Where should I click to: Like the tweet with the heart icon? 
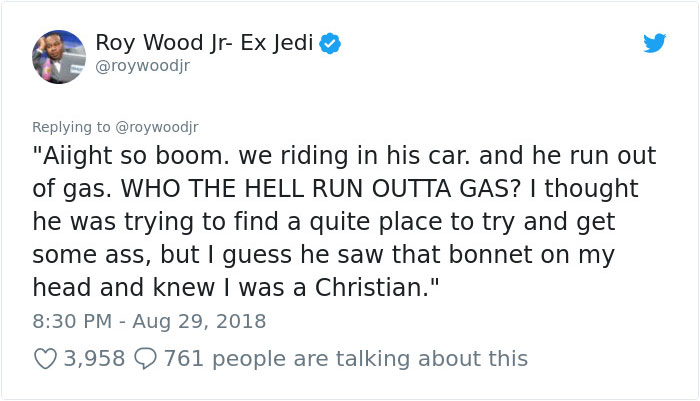pos(47,357)
